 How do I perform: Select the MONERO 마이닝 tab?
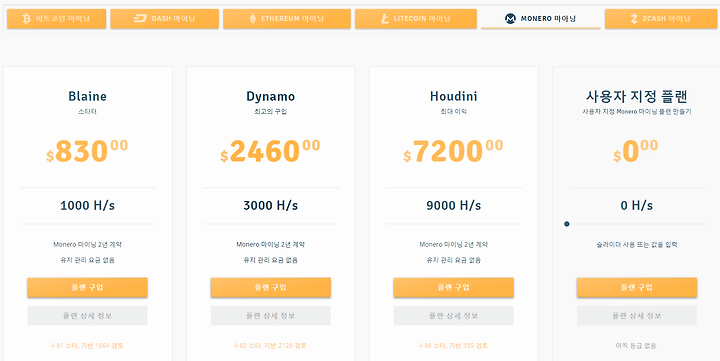tap(541, 19)
